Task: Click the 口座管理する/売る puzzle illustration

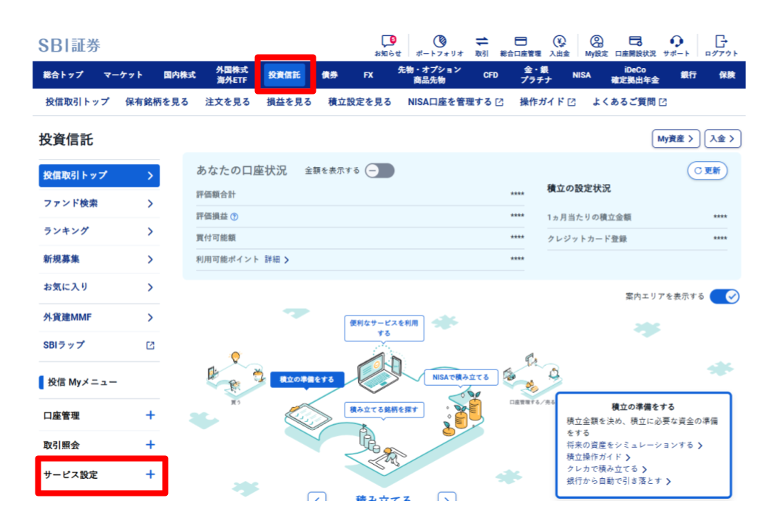Action: pos(532,377)
